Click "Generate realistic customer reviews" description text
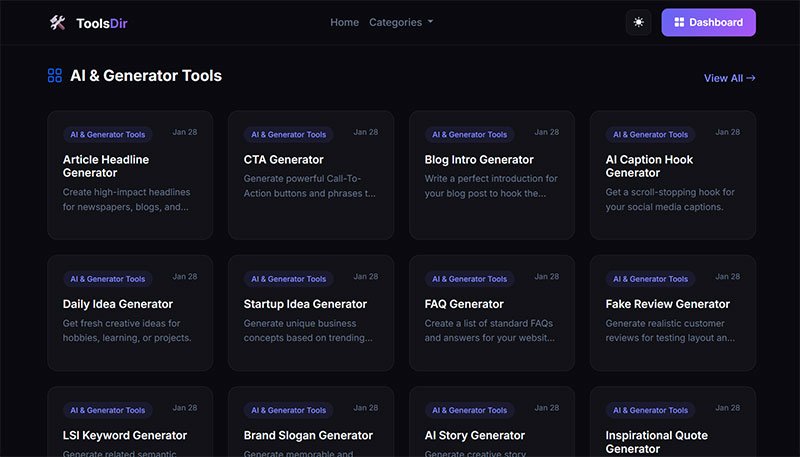 point(670,331)
